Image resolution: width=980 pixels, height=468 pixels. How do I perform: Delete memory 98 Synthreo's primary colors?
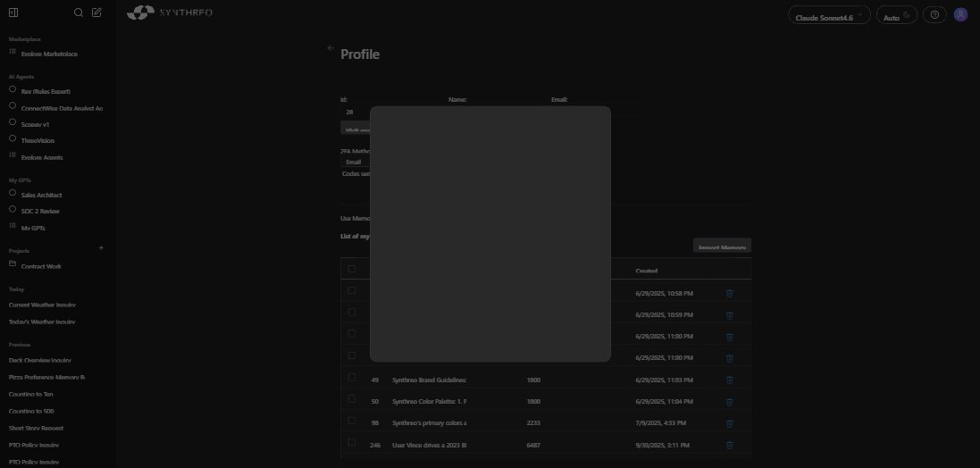point(729,423)
